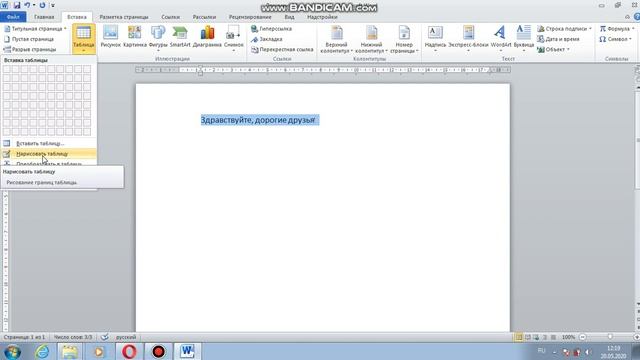This screenshot has width=640, height=360.
Task: Open the Windows Start button
Action: pyautogui.click(x=12, y=351)
